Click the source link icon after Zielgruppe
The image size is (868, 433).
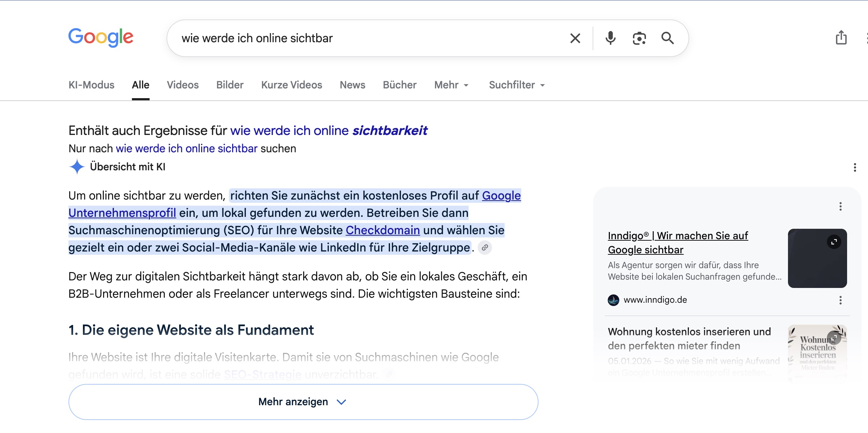[x=485, y=248]
